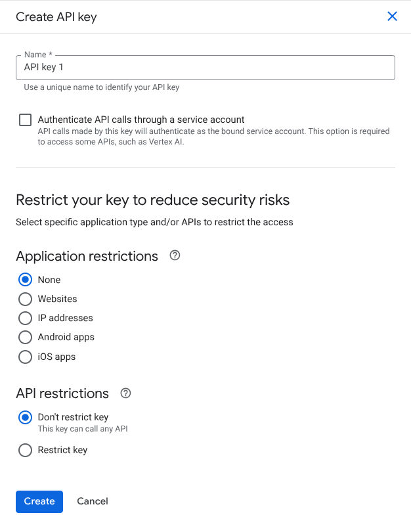
Task: Click the "Restrict key" label text
Action: (62, 450)
